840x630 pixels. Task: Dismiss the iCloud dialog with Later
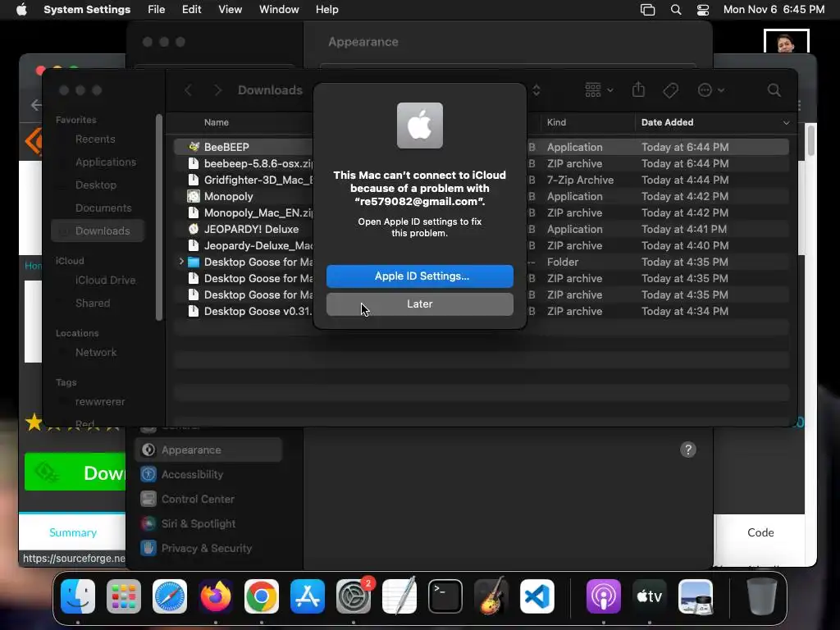point(419,304)
